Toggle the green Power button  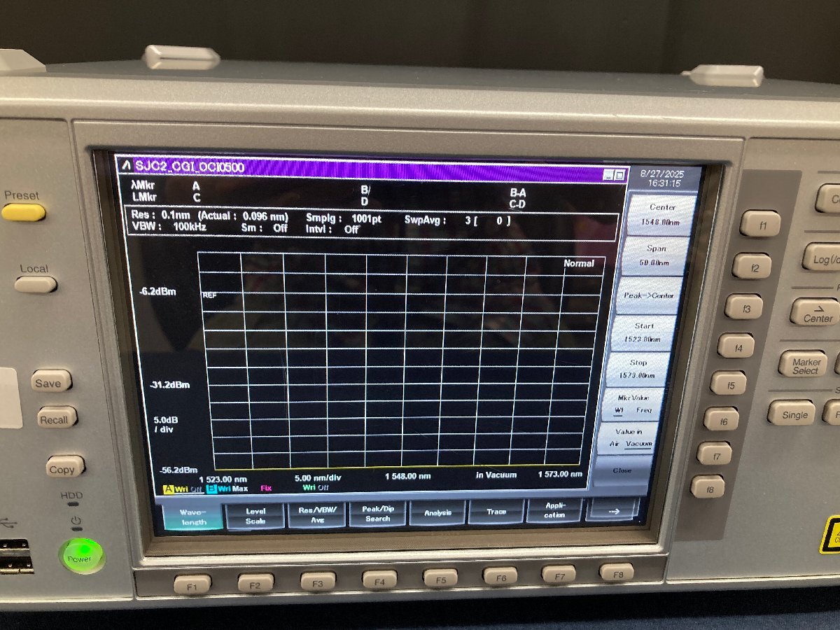point(81,556)
